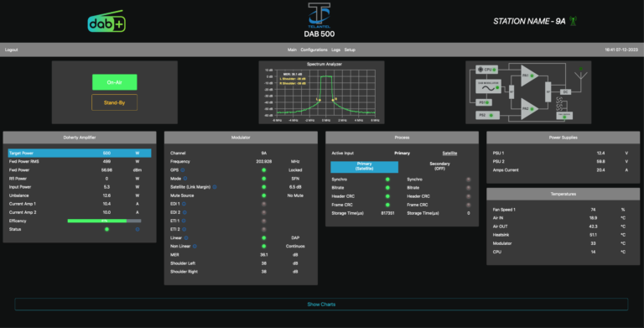Click the PA2 amplifier triangle icon
644x328 pixels.
coord(529,109)
